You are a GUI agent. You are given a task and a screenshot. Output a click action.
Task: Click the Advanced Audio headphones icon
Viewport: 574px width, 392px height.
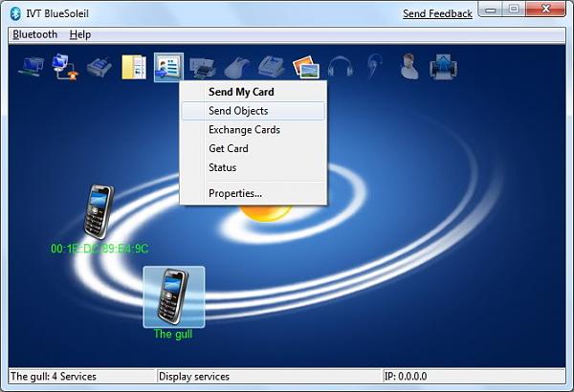[340, 67]
